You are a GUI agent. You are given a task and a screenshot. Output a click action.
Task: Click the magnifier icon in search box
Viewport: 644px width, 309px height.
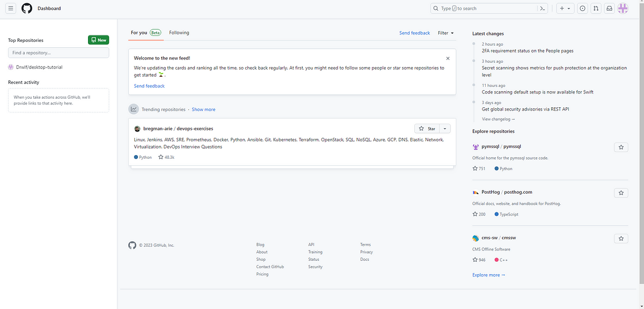click(x=436, y=9)
